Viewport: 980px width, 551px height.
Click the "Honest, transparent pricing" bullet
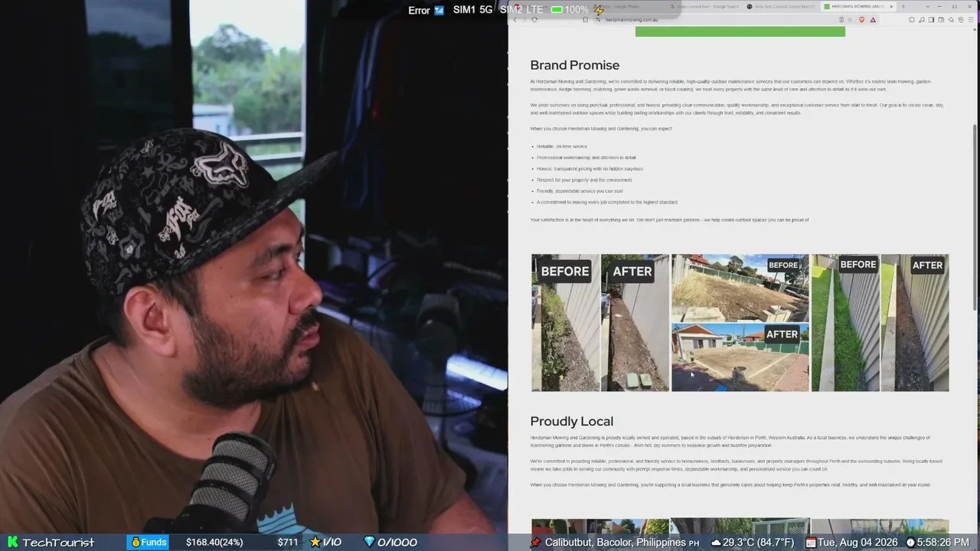pyautogui.click(x=590, y=168)
